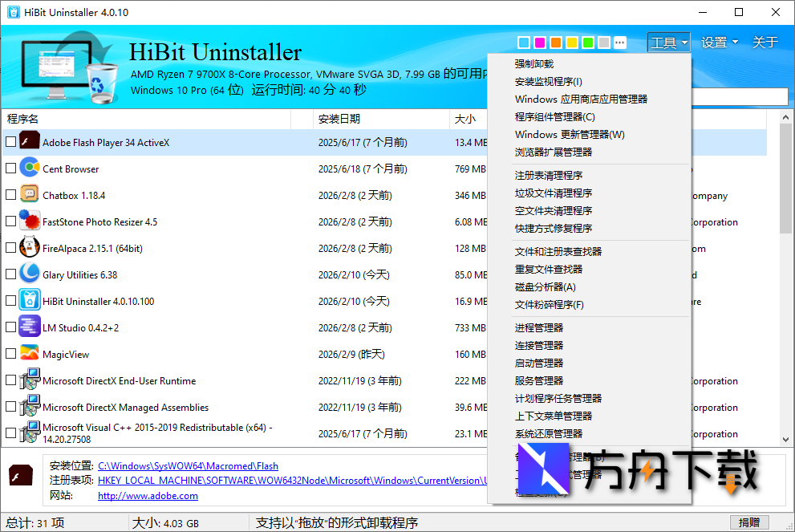Click the Adobe Flash Player 34 ActiveX icon

pyautogui.click(x=30, y=140)
